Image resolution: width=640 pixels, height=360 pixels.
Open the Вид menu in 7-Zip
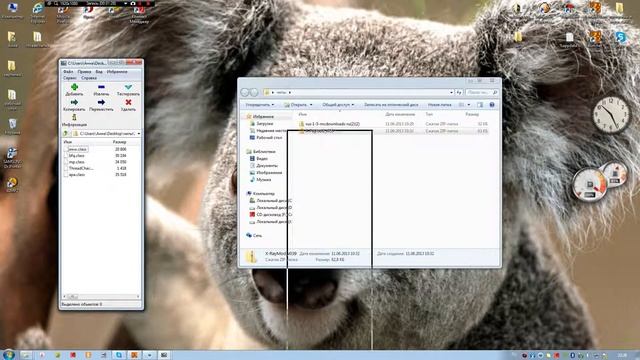99,72
